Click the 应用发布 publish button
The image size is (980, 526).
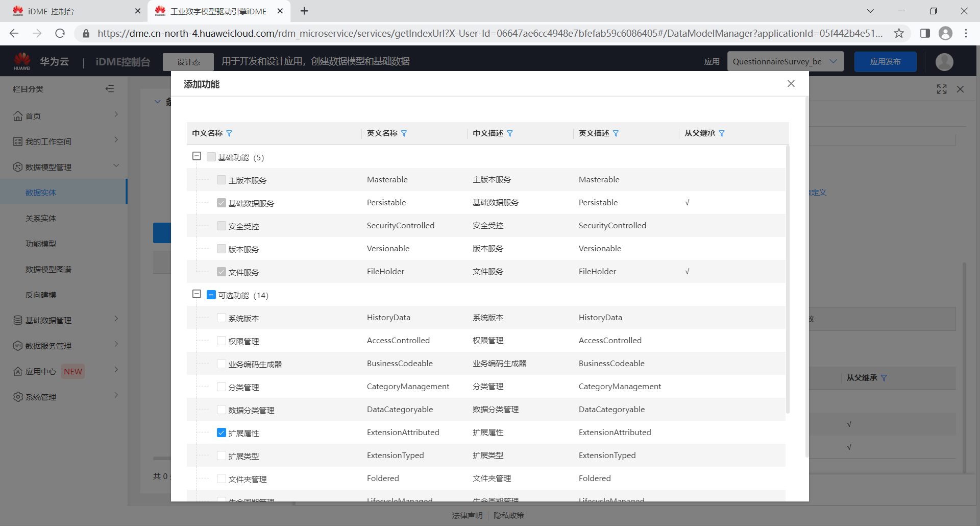pos(885,61)
